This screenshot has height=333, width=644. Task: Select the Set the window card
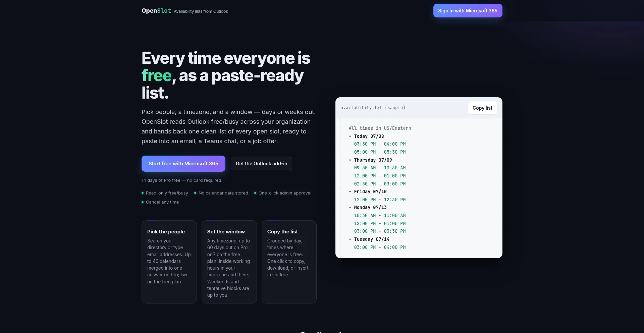pos(229,262)
